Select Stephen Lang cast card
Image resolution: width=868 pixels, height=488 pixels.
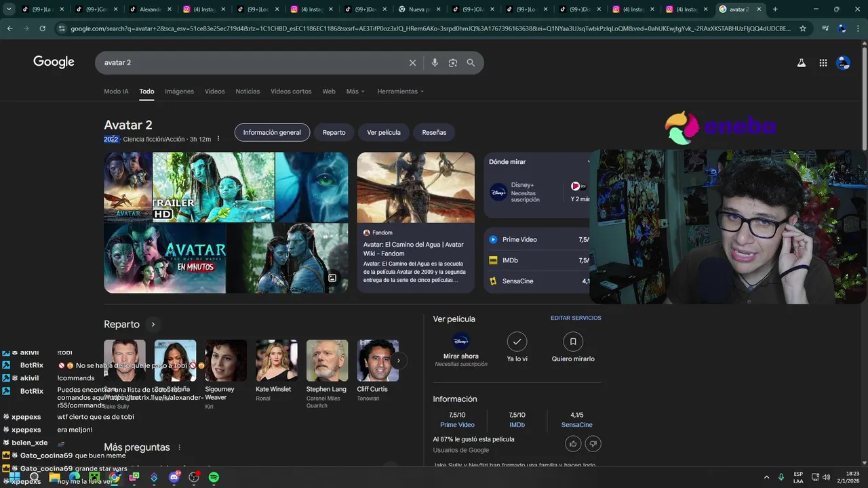tap(327, 375)
